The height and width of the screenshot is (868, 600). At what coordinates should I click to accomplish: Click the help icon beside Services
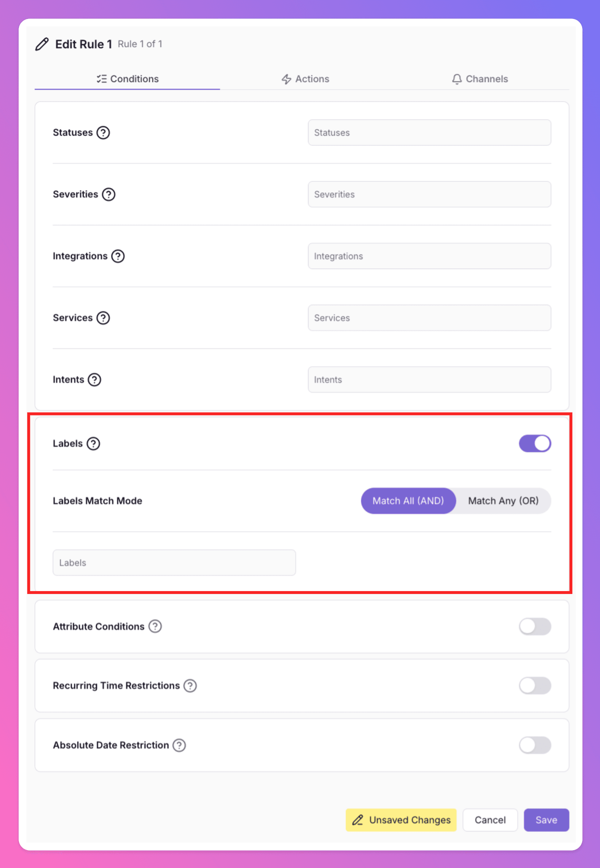pyautogui.click(x=103, y=318)
